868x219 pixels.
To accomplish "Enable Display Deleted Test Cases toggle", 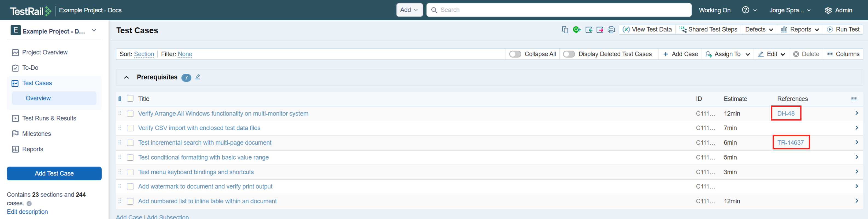I will tap(569, 54).
